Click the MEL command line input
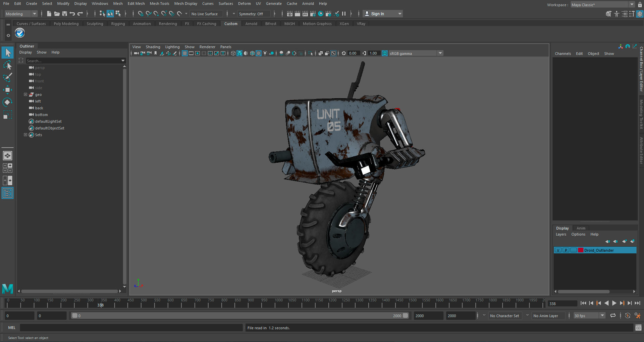This screenshot has height=342, width=644. (131, 328)
